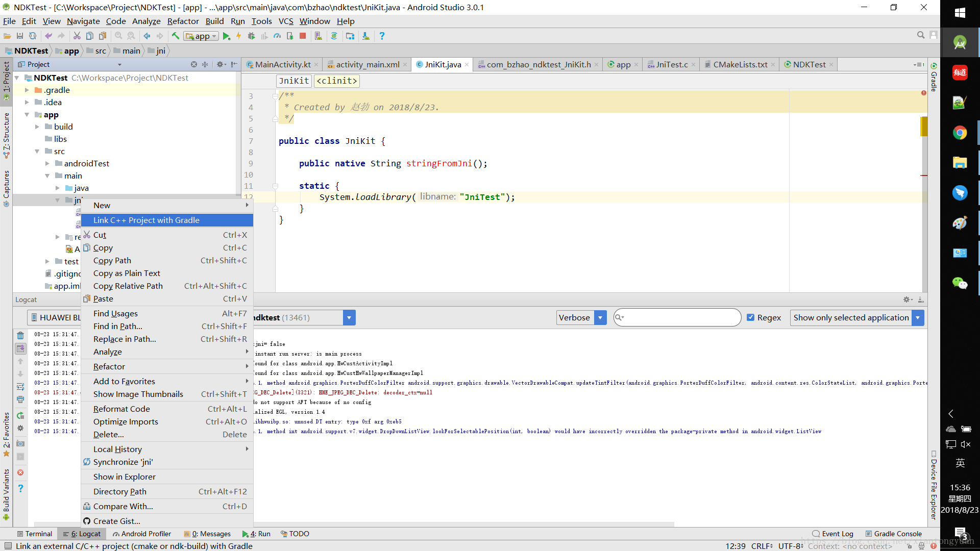Open Chrome from the Windows taskbar
This screenshot has width=980, height=551.
[960, 133]
